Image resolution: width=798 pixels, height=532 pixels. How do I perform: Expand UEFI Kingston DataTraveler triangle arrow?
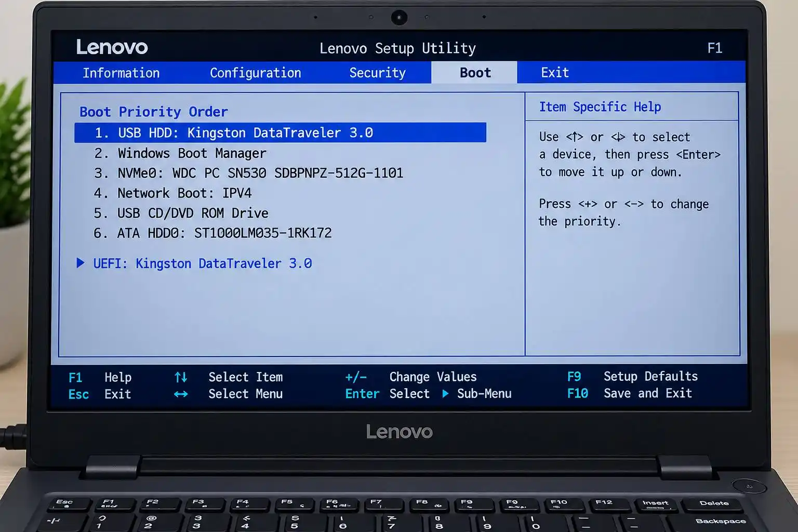click(x=81, y=263)
